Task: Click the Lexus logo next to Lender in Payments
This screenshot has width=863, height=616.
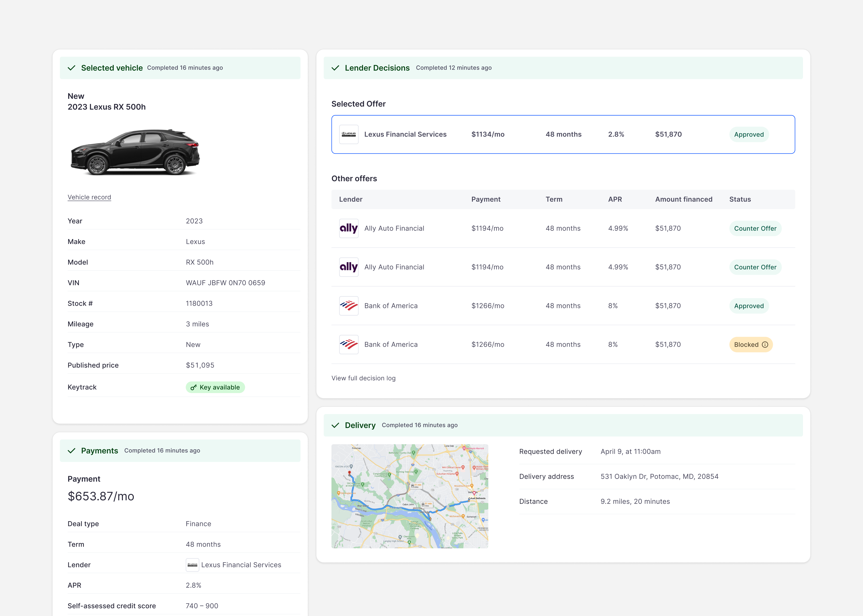Action: [x=193, y=565]
